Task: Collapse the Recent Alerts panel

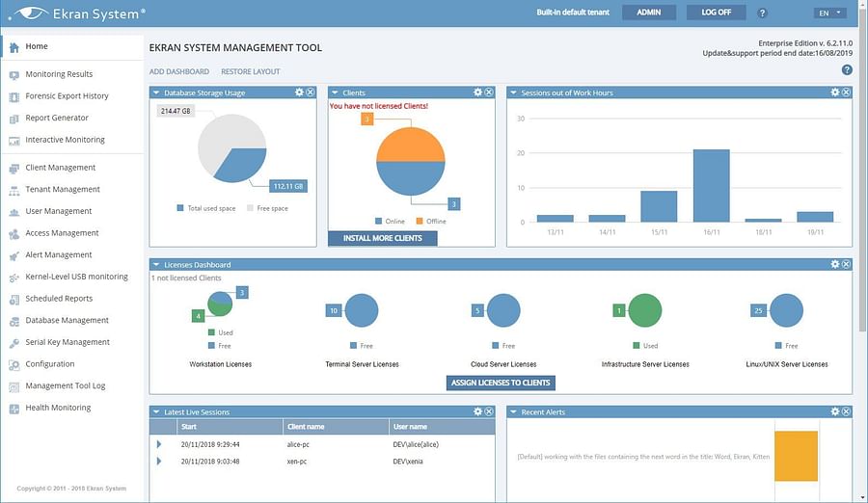Action: 514,412
